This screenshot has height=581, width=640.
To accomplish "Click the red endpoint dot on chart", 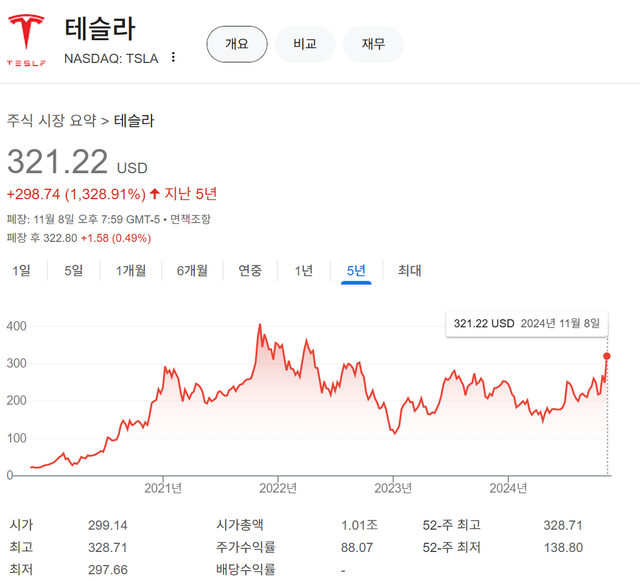I will point(607,356).
